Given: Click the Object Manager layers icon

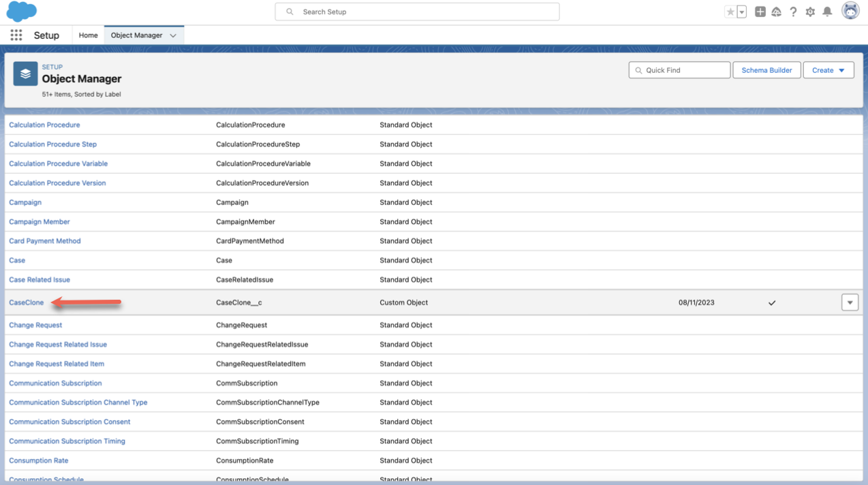Looking at the screenshot, I should click(25, 74).
